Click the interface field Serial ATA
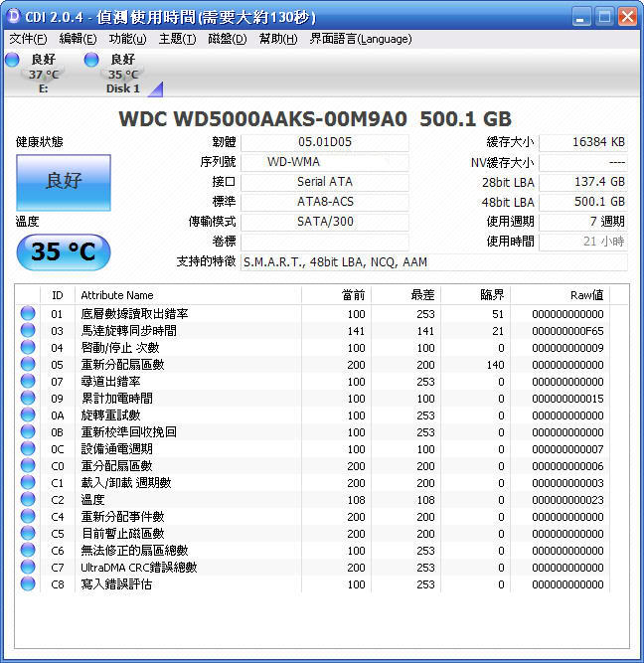 (325, 182)
